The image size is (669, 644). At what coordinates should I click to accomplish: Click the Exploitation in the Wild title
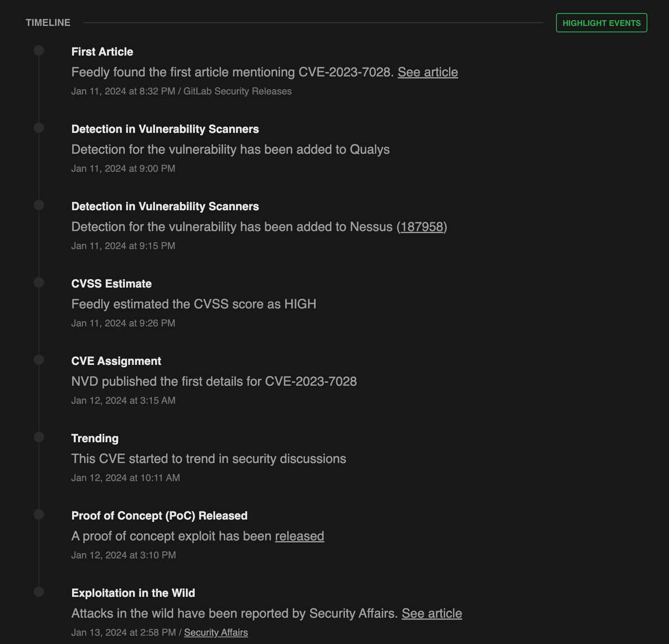(133, 593)
